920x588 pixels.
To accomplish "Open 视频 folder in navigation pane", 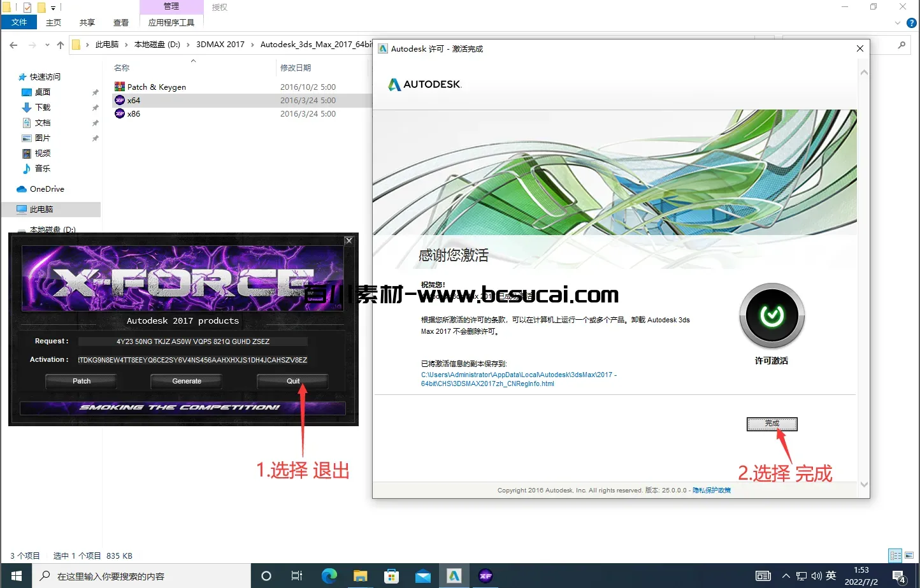I will pos(43,153).
